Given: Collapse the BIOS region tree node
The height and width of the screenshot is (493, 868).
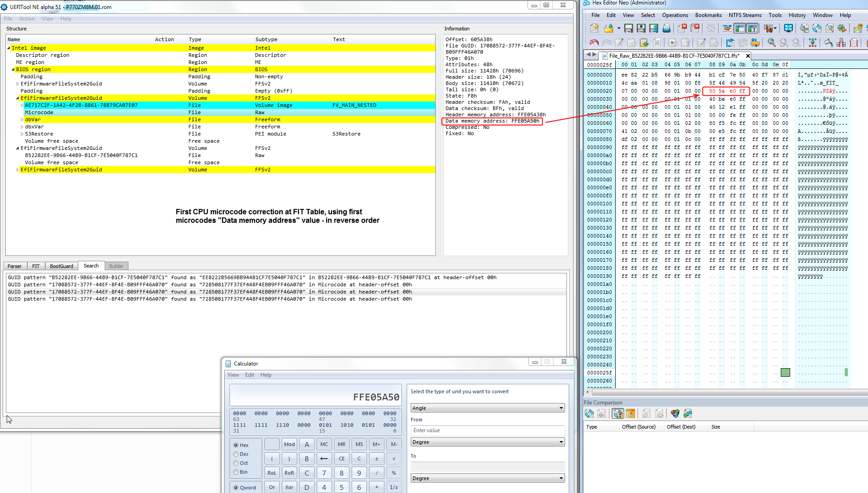Looking at the screenshot, I should pyautogui.click(x=13, y=69).
